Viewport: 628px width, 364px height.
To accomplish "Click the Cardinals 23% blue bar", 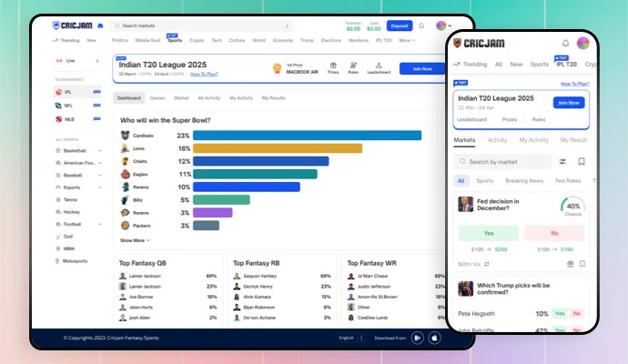I will tap(307, 136).
